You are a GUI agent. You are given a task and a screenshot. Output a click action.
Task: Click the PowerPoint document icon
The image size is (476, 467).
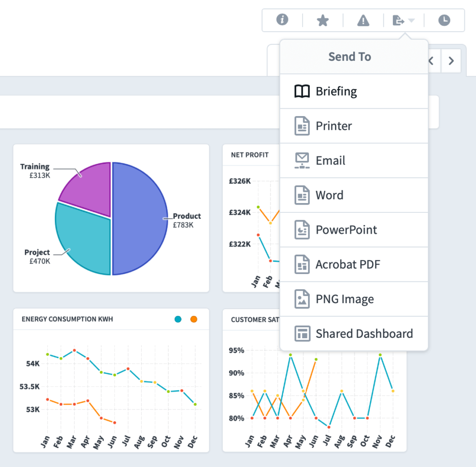302,229
